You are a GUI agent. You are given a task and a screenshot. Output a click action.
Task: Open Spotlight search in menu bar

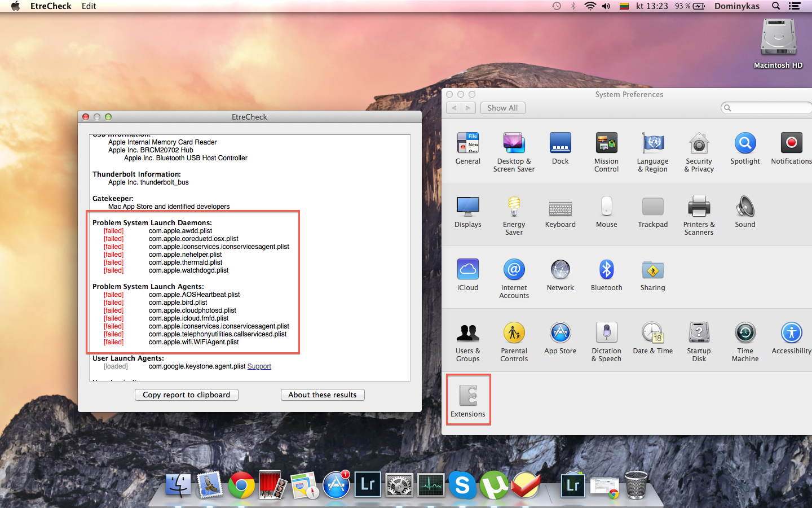pos(776,6)
